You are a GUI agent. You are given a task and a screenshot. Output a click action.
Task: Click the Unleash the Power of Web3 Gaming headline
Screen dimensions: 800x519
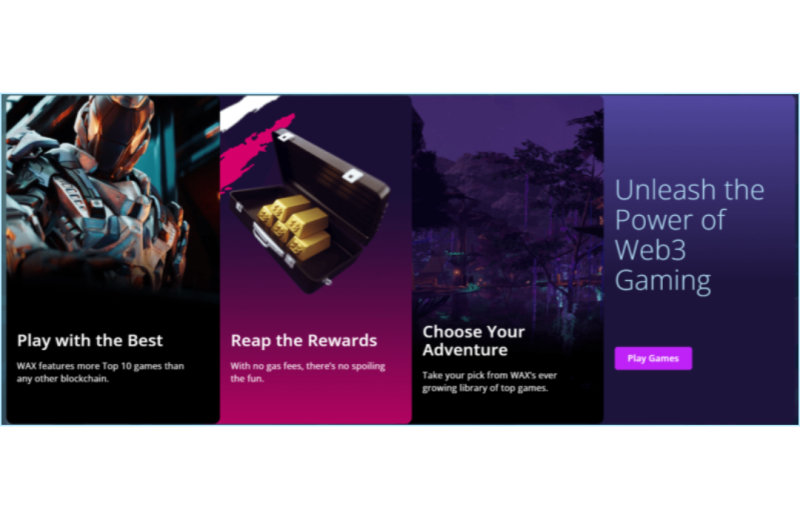point(689,235)
